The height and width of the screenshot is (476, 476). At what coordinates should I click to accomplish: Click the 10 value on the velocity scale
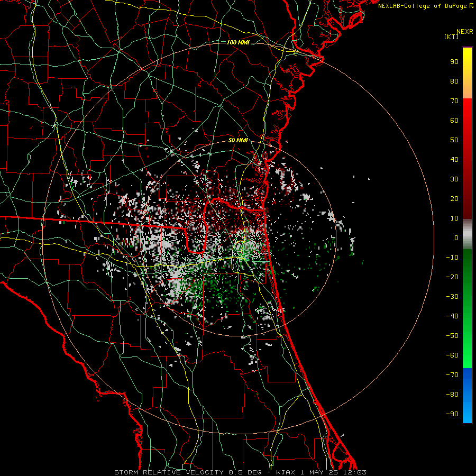tap(454, 218)
